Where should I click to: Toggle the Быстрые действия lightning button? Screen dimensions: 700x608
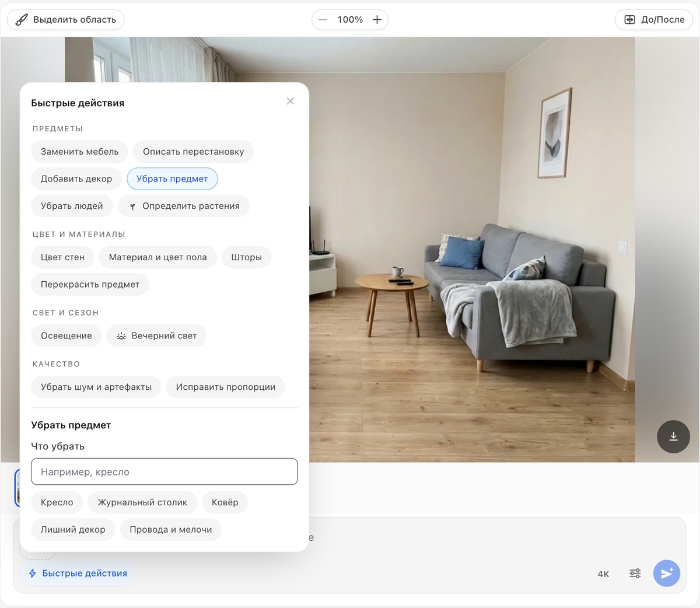(78, 574)
